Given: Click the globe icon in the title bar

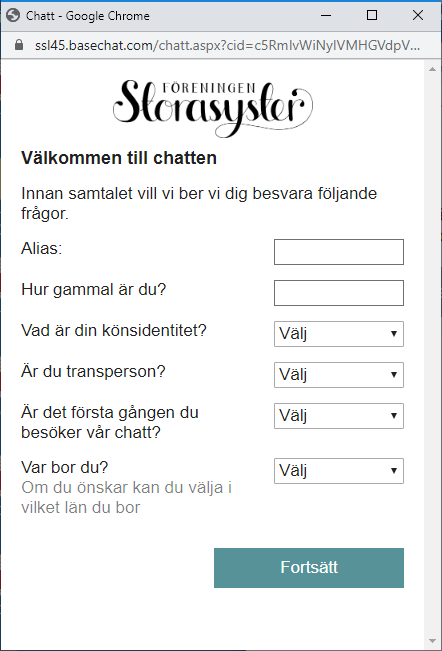Looking at the screenshot, I should (x=13, y=15).
